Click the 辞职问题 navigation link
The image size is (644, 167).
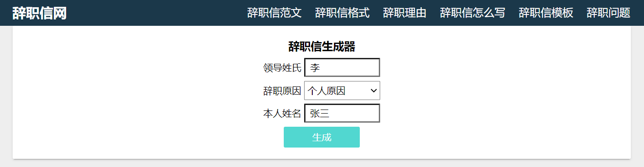(608, 13)
